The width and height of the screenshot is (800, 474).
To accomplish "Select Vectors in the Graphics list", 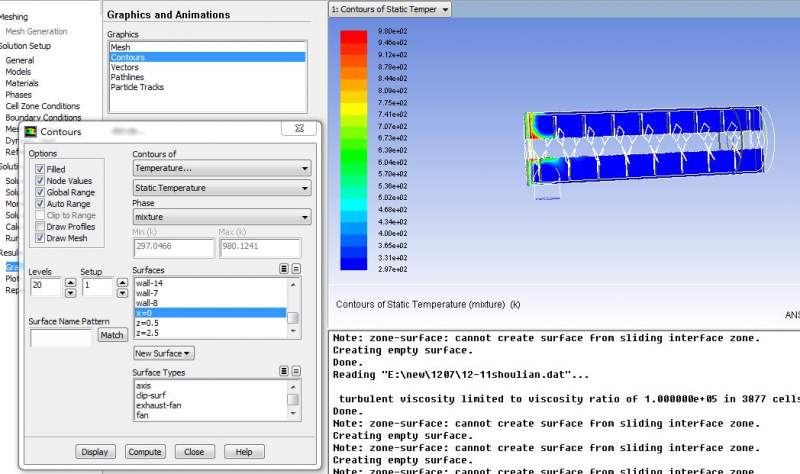I will (x=208, y=67).
